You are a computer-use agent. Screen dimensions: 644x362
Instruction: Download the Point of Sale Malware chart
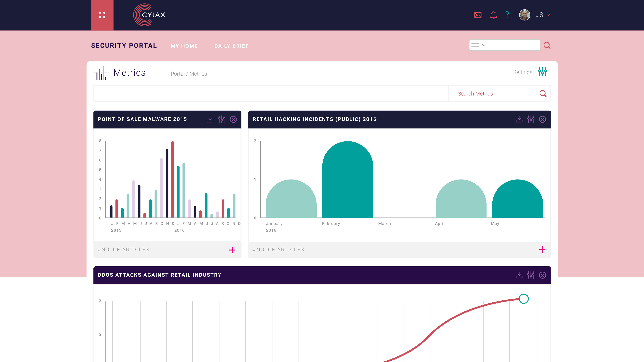(210, 119)
